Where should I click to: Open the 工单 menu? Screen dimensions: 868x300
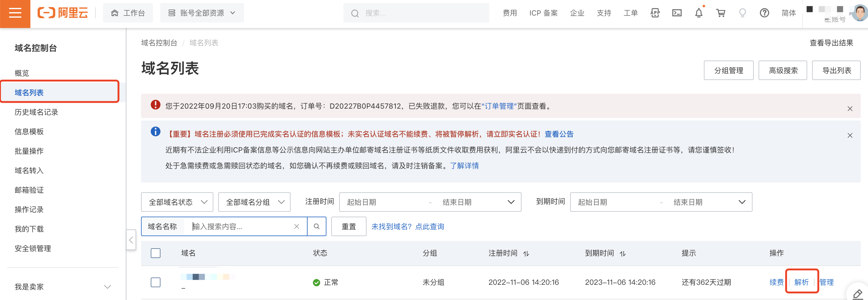[x=630, y=13]
